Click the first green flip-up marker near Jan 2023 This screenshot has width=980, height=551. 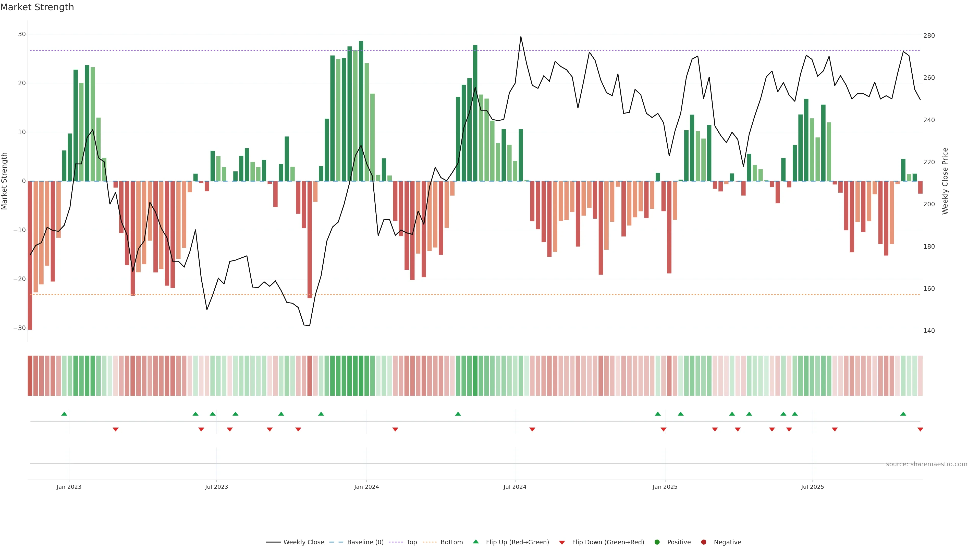(64, 414)
